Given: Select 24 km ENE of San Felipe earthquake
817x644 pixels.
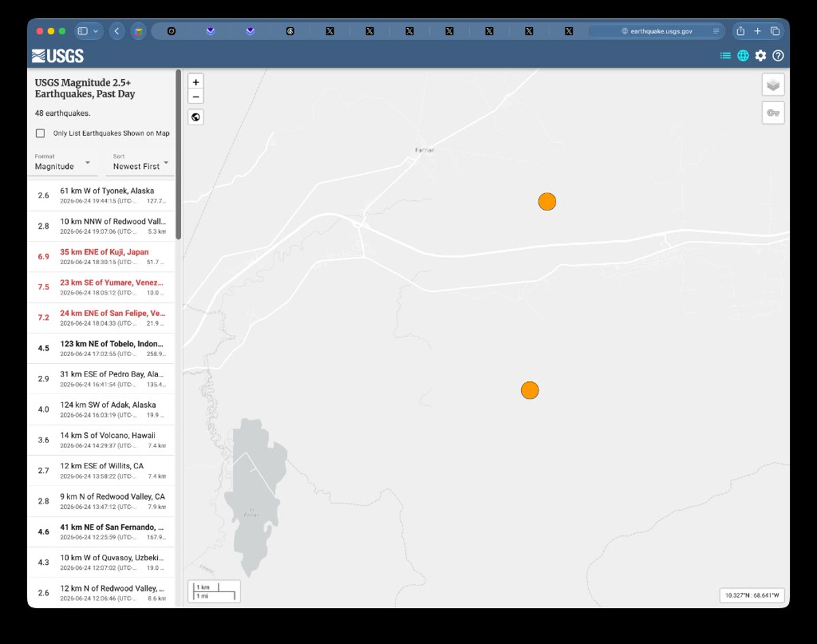Looking at the screenshot, I should click(x=101, y=318).
